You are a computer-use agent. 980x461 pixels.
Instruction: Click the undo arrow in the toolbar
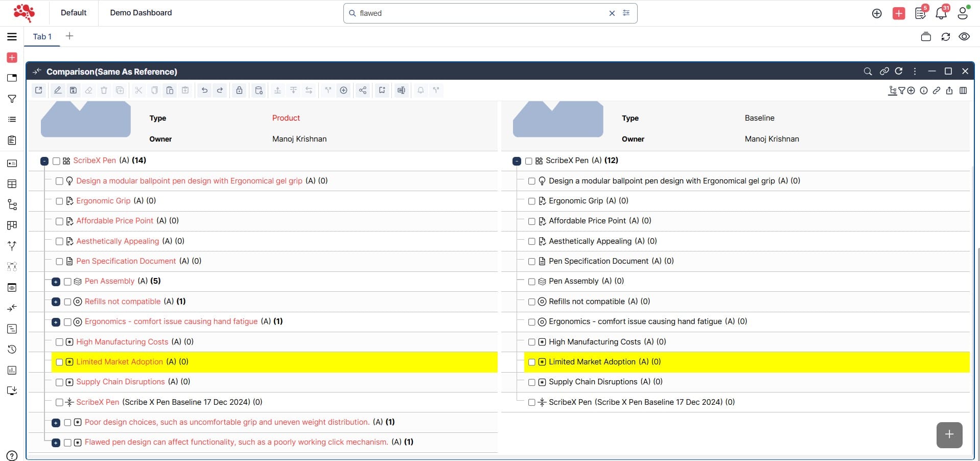click(204, 90)
